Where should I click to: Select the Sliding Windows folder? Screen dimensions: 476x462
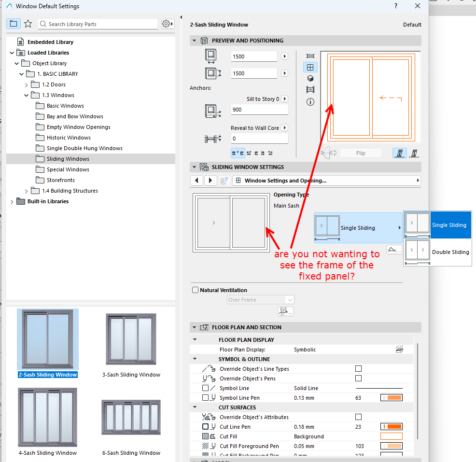point(90,159)
